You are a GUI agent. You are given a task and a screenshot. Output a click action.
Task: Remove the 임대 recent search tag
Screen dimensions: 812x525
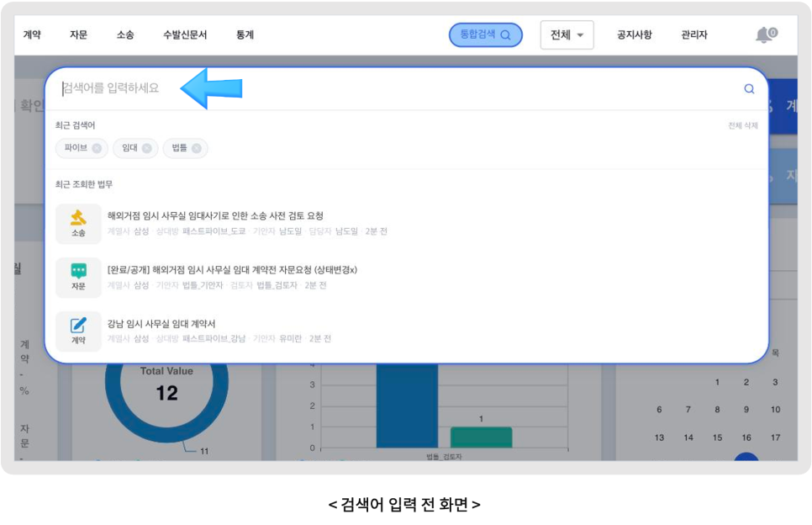pyautogui.click(x=147, y=148)
